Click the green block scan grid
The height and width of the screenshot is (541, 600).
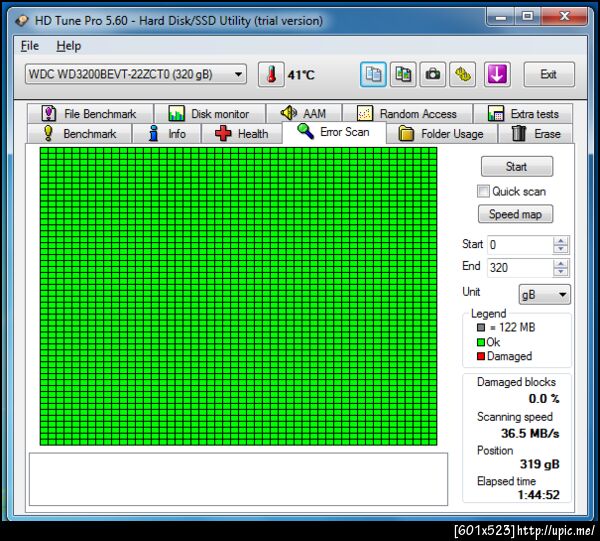238,296
